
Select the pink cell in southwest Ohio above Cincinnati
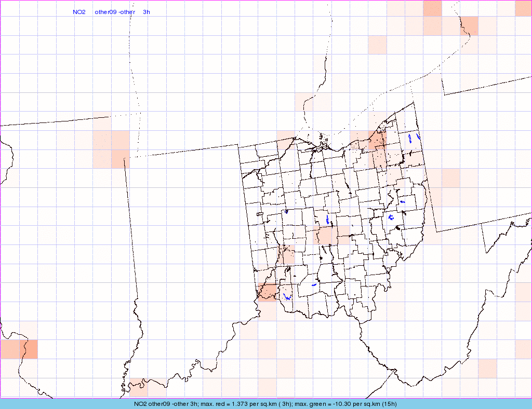coord(287,255)
